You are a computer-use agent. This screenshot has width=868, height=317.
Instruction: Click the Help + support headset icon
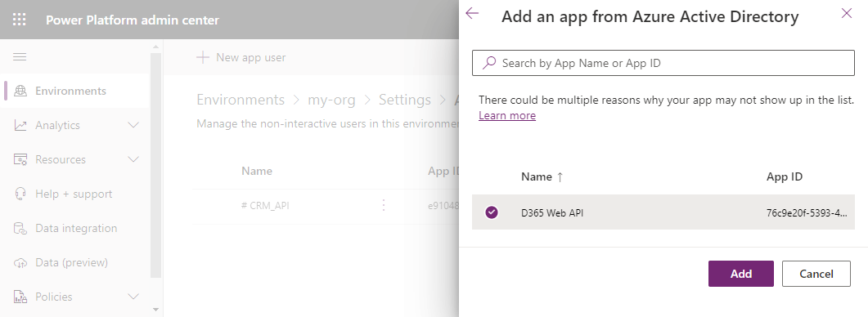click(20, 194)
